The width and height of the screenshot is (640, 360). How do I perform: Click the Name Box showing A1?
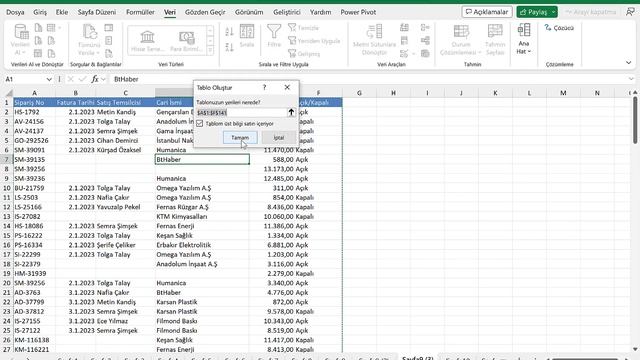[x=24, y=79]
